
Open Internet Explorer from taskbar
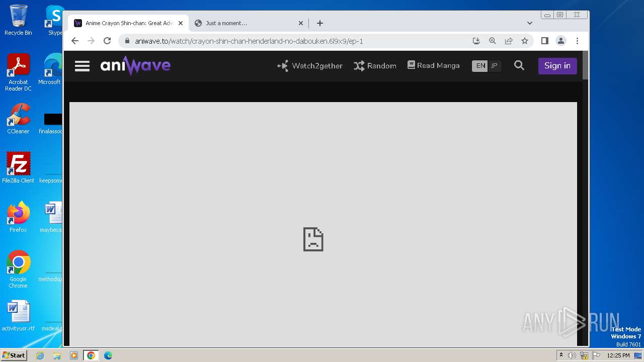tap(40, 355)
